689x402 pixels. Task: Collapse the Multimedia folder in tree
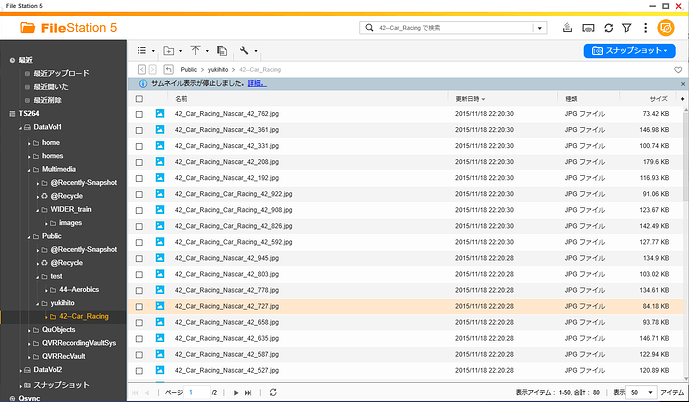click(29, 170)
